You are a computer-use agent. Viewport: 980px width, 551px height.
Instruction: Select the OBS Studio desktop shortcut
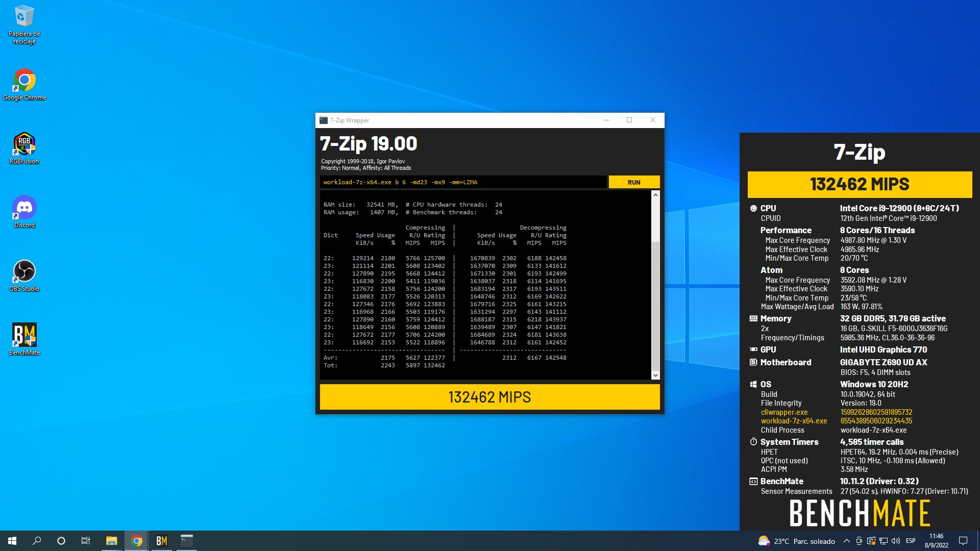24,275
